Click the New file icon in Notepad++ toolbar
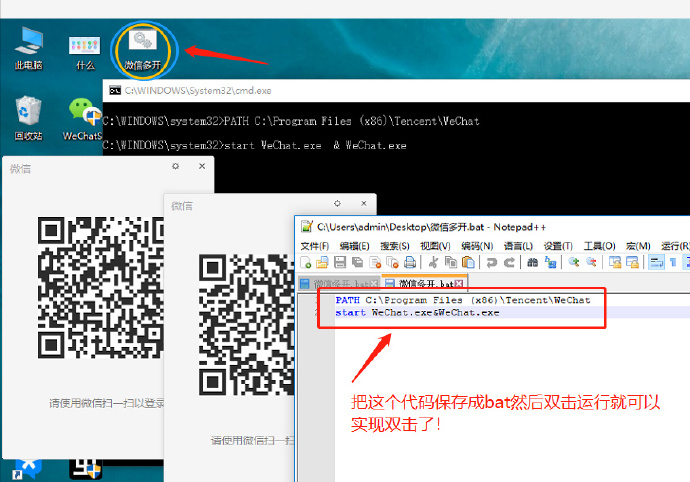 (305, 263)
